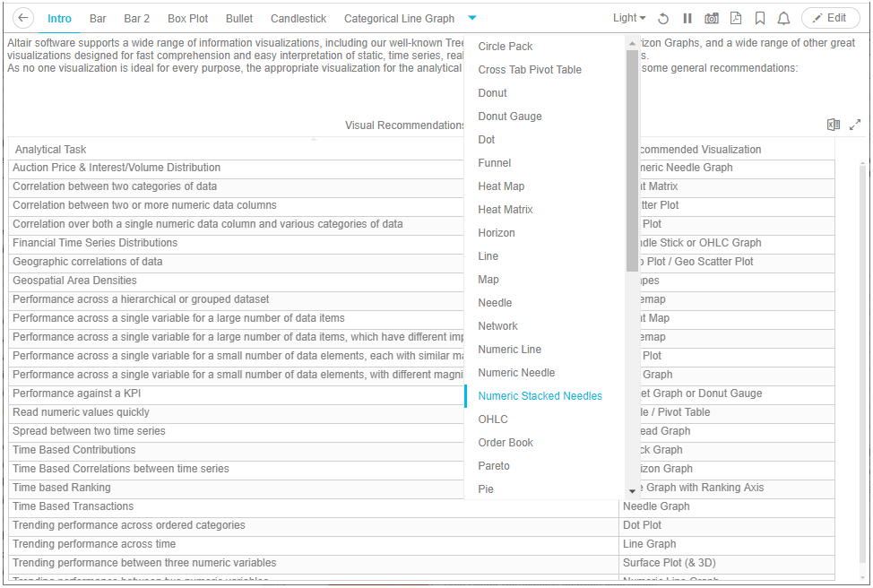This screenshot has width=873, height=588.
Task: Open Donut Gauge from the list
Action: pyautogui.click(x=545, y=117)
